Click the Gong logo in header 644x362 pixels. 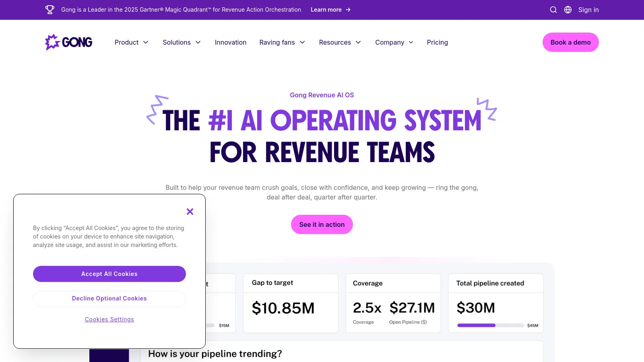(x=69, y=42)
